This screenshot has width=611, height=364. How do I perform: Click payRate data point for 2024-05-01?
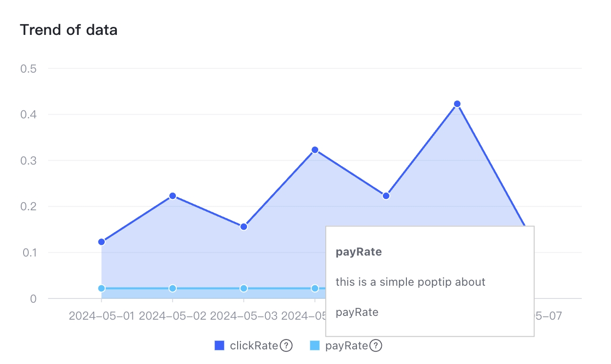click(101, 288)
